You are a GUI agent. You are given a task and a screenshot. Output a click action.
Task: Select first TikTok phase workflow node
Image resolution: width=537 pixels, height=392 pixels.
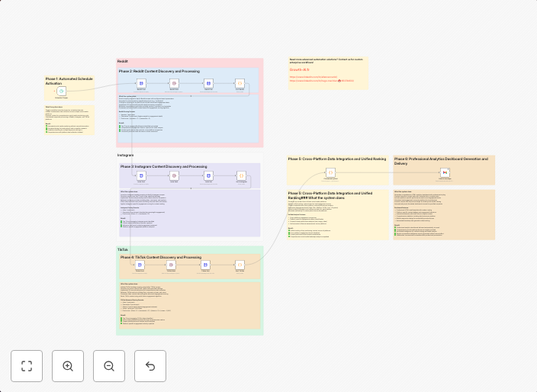point(140,265)
